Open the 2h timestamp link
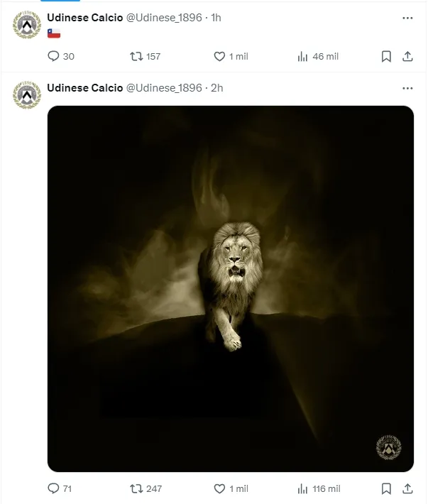This screenshot has width=428, height=504. pyautogui.click(x=216, y=88)
